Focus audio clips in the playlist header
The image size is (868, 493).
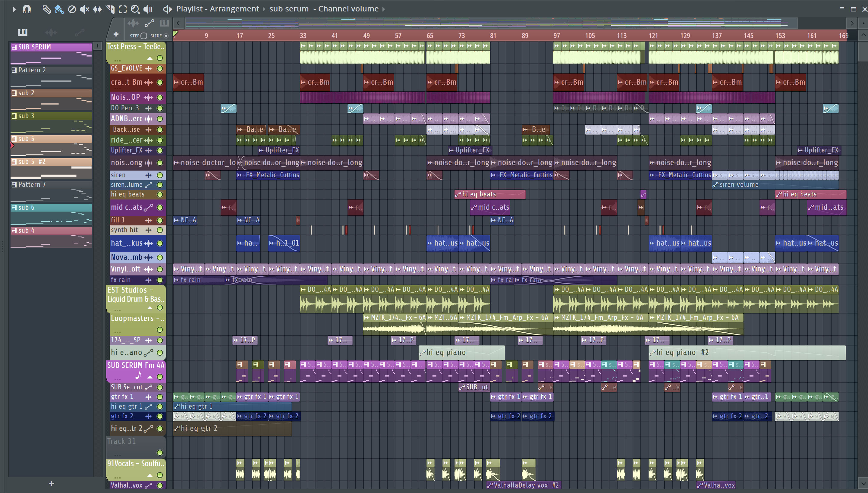133,24
